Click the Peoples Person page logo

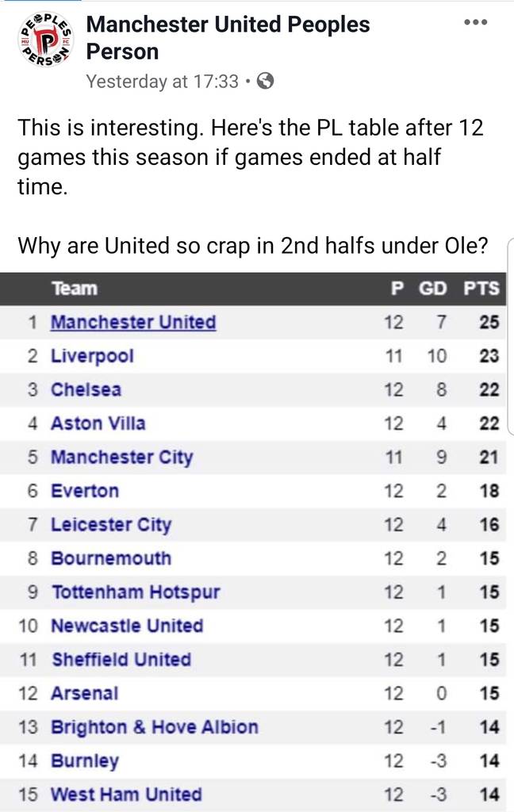pyautogui.click(x=45, y=40)
